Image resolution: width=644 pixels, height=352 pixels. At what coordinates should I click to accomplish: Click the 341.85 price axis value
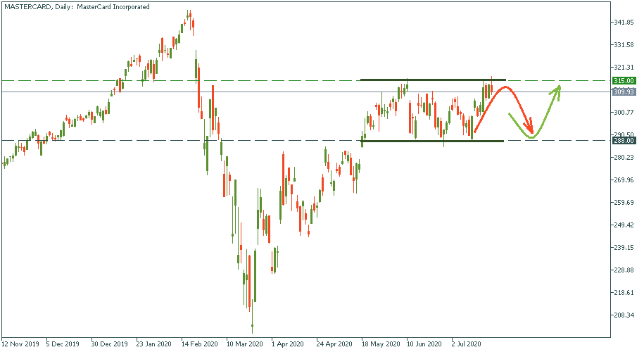point(624,23)
